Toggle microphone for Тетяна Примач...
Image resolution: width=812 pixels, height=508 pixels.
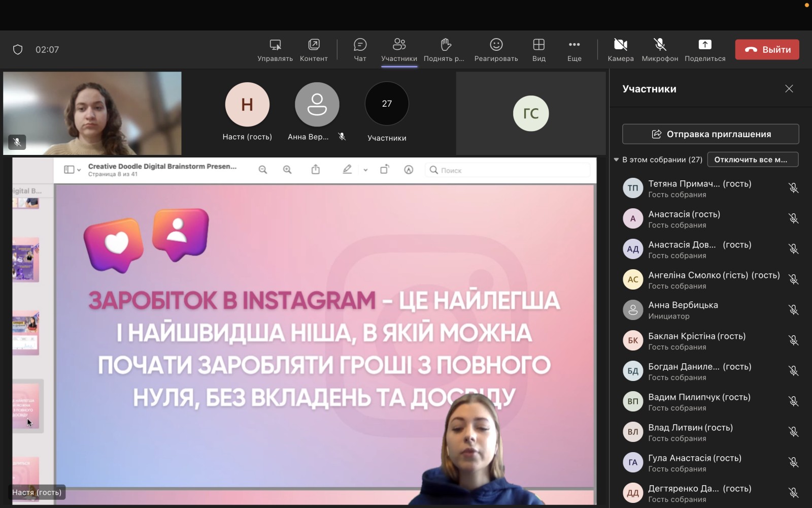pos(794,188)
